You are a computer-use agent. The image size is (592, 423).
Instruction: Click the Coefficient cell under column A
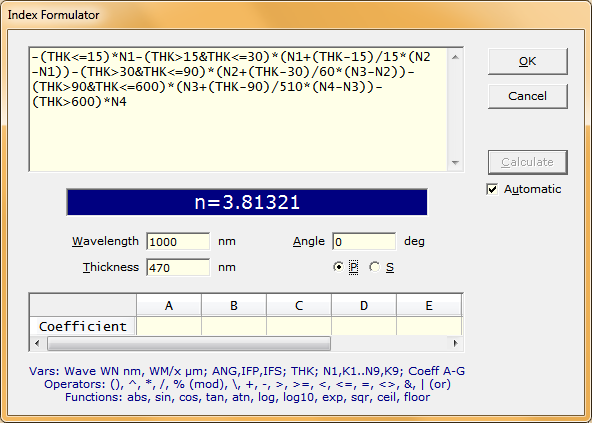pyautogui.click(x=169, y=326)
